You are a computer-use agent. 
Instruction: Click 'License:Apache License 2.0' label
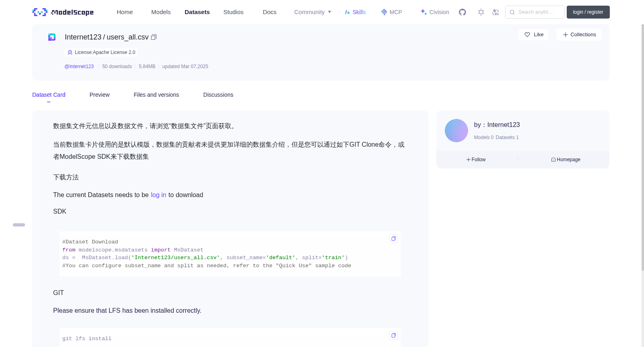[105, 52]
